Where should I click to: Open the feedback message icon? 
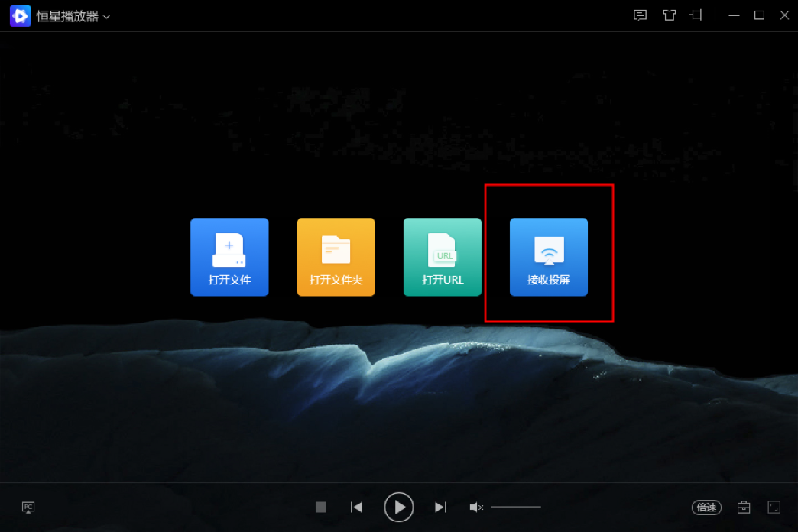coord(641,15)
